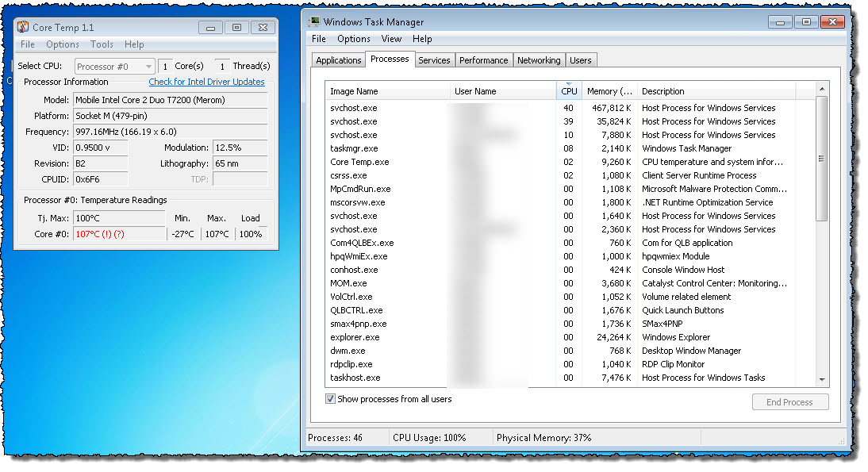Select the conhost.exe process row
This screenshot has width=868, height=472.
[x=560, y=270]
